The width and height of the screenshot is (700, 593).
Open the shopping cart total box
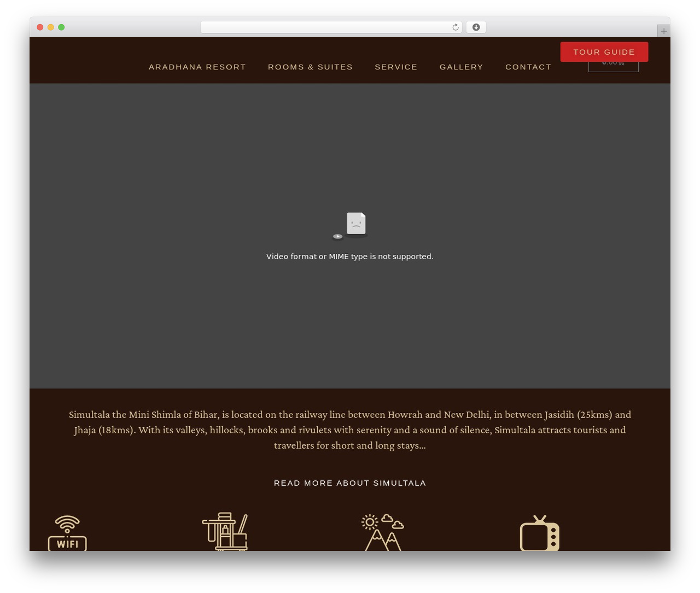[x=613, y=66]
